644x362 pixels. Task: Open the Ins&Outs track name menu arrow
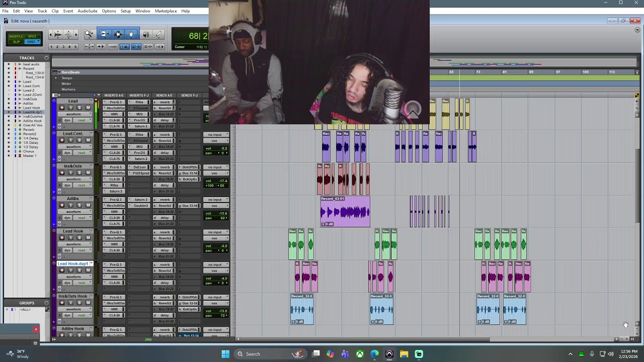pyautogui.click(x=91, y=166)
